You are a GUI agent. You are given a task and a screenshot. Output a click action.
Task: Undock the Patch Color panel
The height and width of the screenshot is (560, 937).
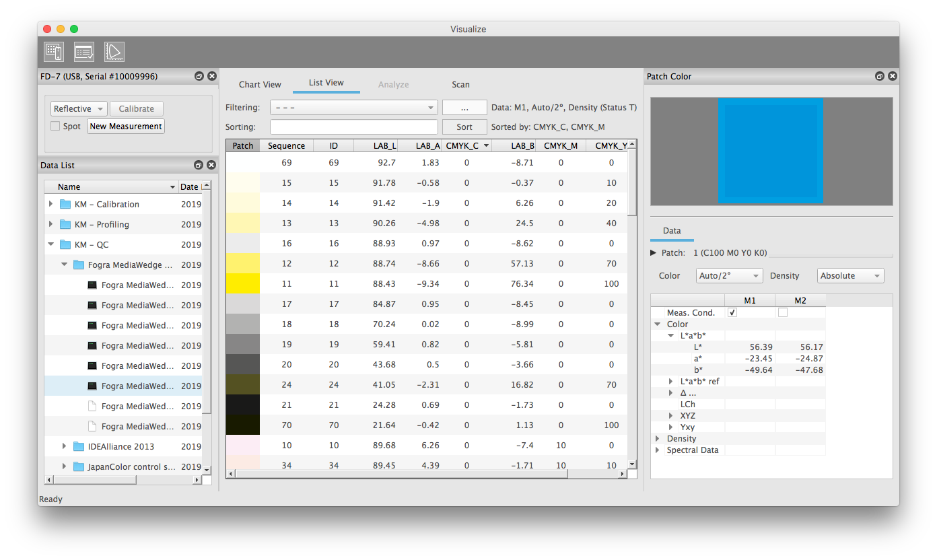880,77
